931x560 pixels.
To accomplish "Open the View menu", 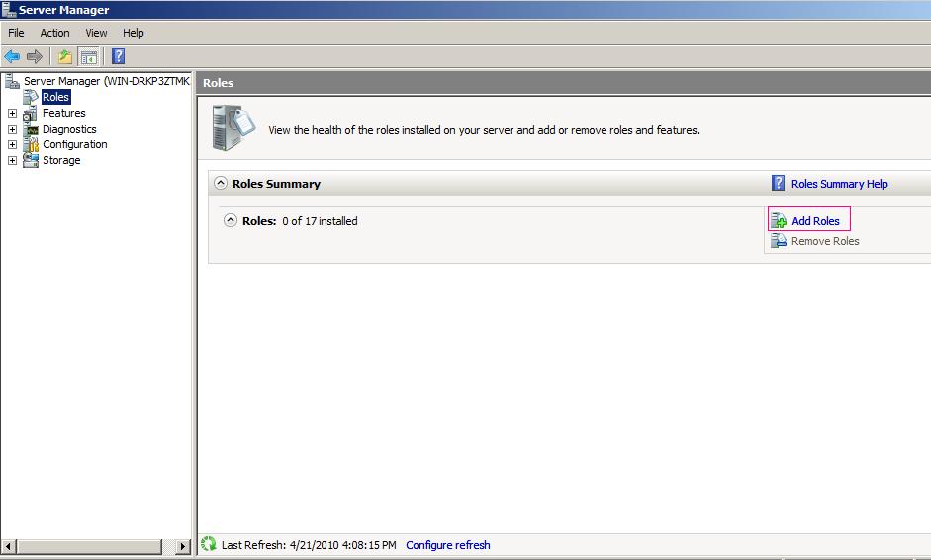I will tap(96, 33).
